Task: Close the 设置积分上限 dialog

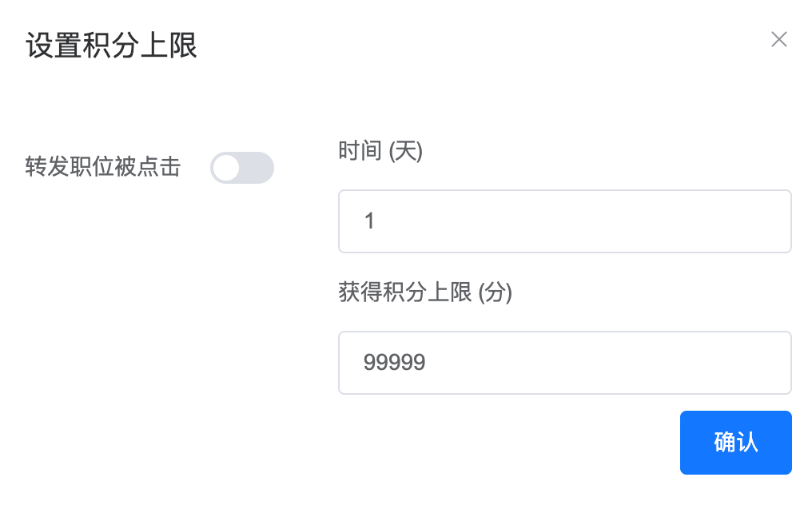Action: point(779,39)
